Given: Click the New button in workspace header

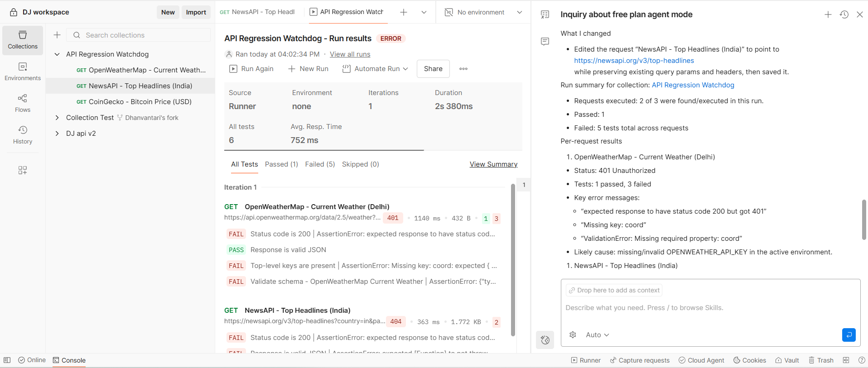Looking at the screenshot, I should coord(168,12).
